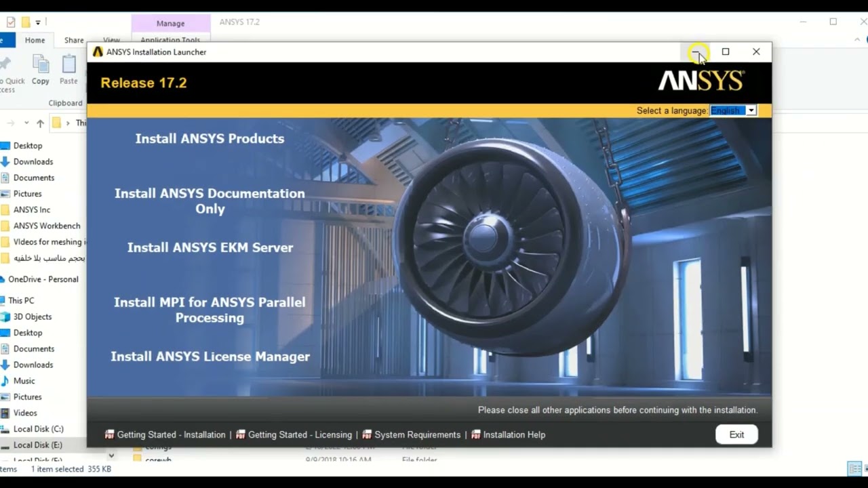Open Documents under This PC
Image resolution: width=868 pixels, height=488 pixels.
coord(34,349)
